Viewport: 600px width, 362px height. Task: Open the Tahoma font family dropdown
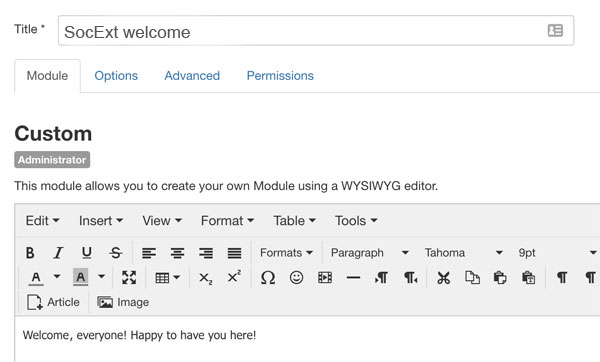tap(463, 253)
